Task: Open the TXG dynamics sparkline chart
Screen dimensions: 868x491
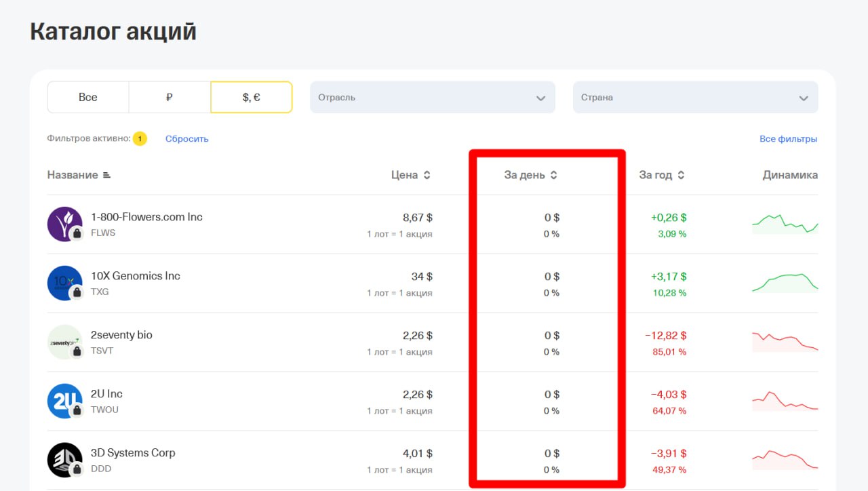Action: coord(785,283)
